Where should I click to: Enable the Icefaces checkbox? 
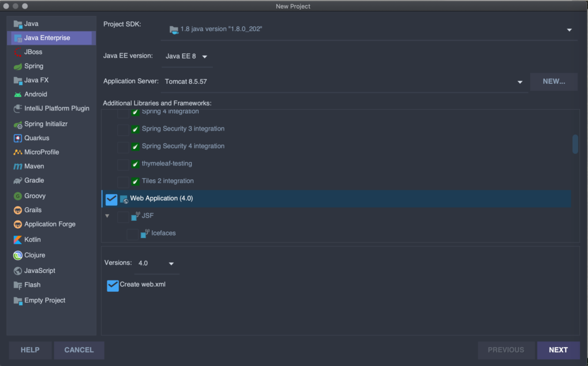tap(133, 234)
